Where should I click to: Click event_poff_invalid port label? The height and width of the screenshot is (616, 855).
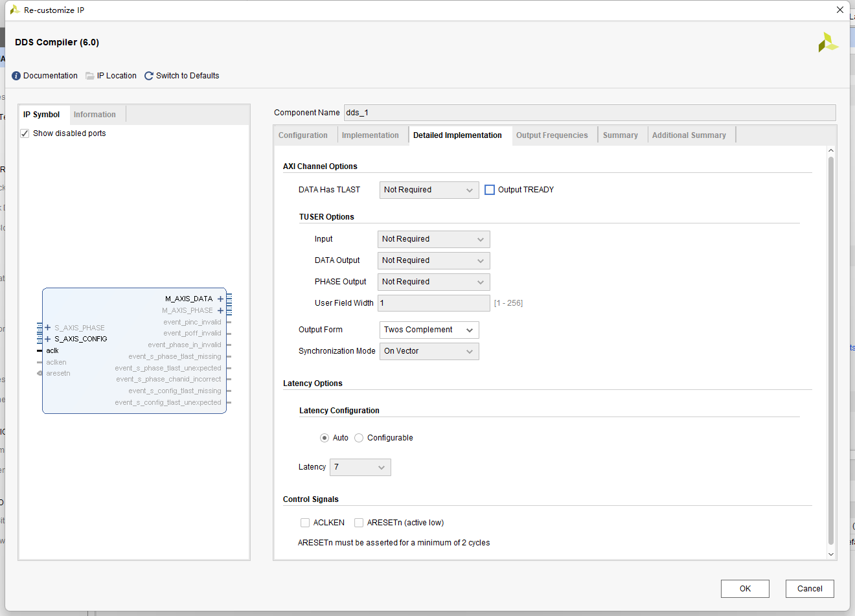tap(192, 334)
